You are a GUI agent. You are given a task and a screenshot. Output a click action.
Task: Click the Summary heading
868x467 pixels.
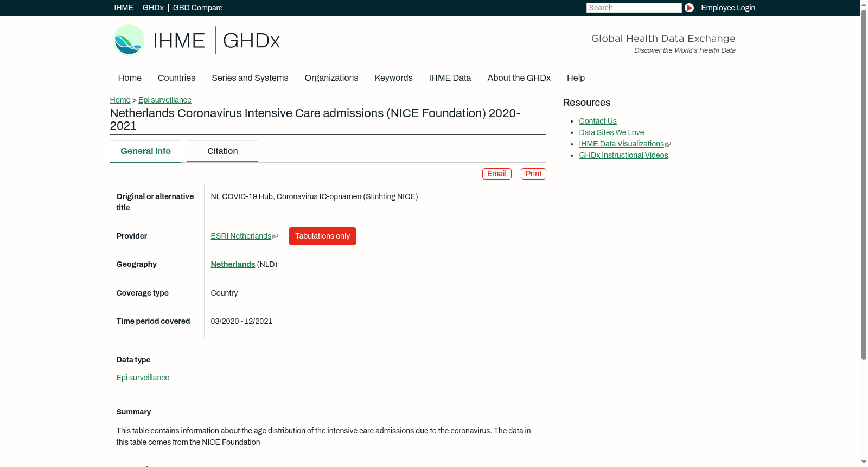click(133, 412)
